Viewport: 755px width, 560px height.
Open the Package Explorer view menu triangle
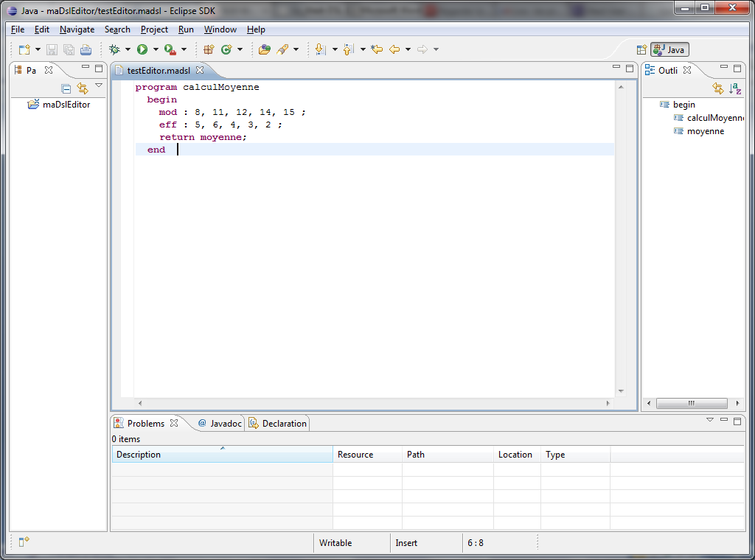[x=99, y=86]
